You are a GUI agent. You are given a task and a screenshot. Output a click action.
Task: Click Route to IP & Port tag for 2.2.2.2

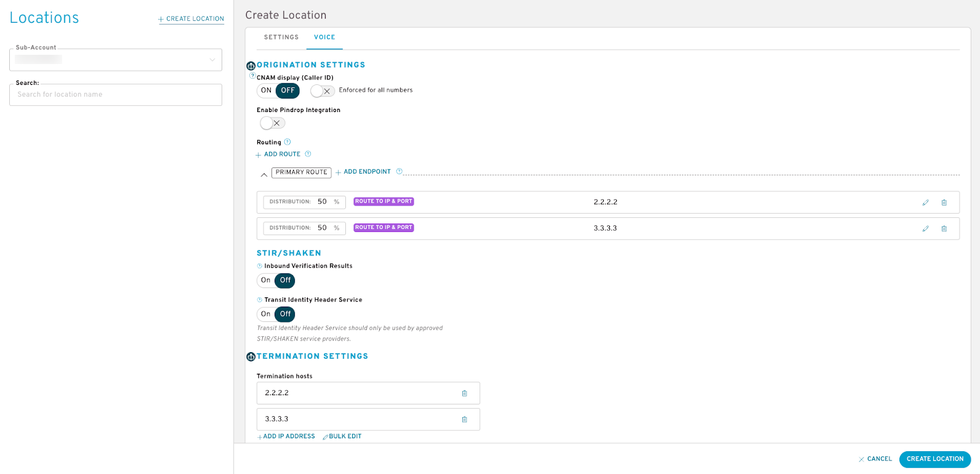pyautogui.click(x=384, y=201)
